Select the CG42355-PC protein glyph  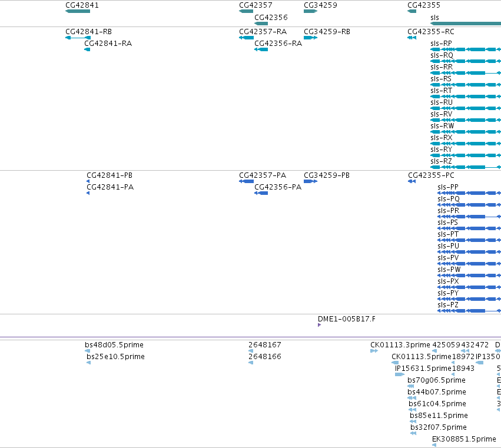tap(412, 181)
